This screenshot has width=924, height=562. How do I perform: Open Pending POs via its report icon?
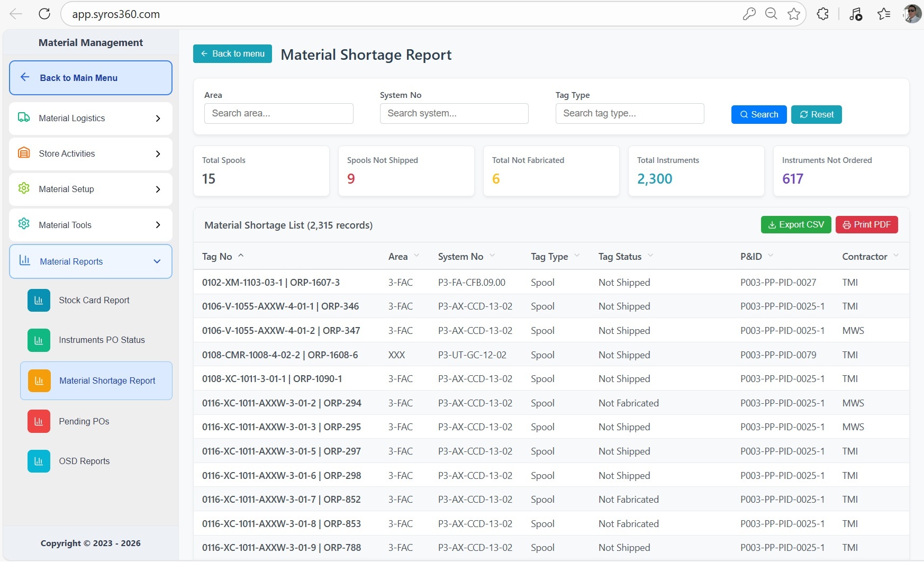coord(39,421)
